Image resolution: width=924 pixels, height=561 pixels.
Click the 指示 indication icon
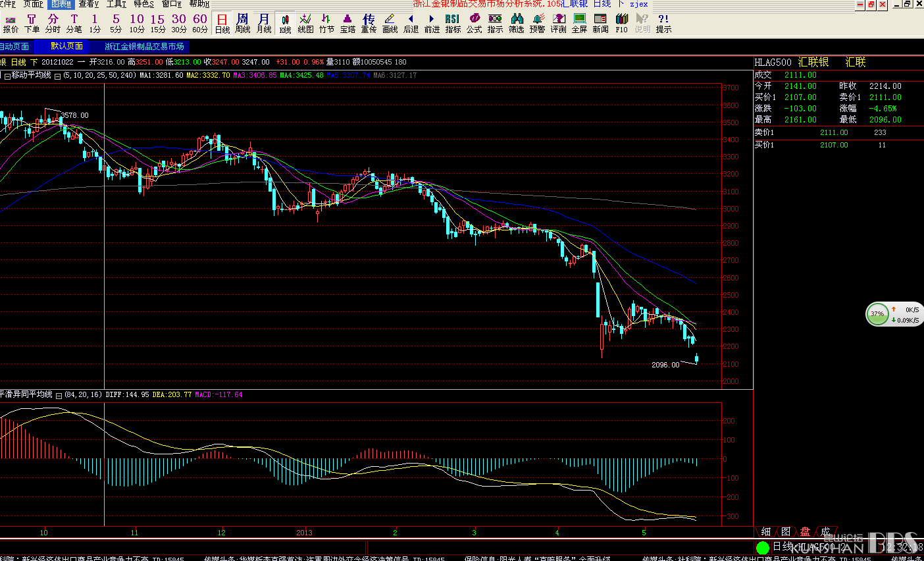click(496, 24)
